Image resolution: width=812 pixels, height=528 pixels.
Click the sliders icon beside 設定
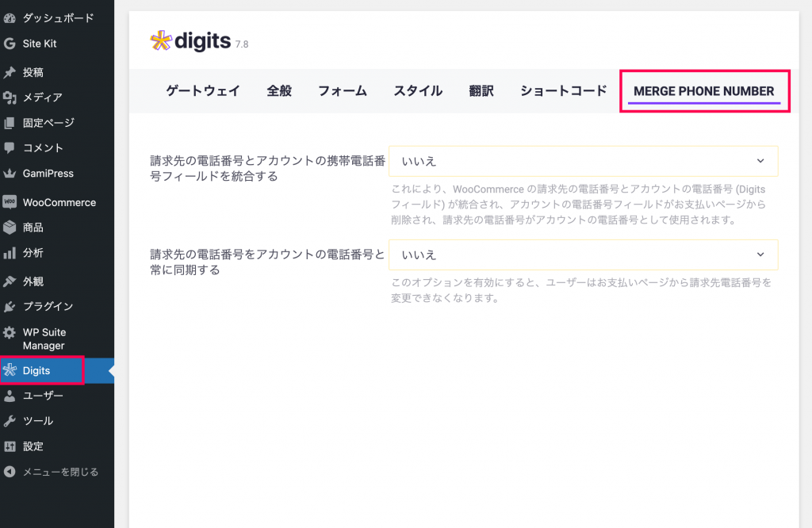click(10, 446)
